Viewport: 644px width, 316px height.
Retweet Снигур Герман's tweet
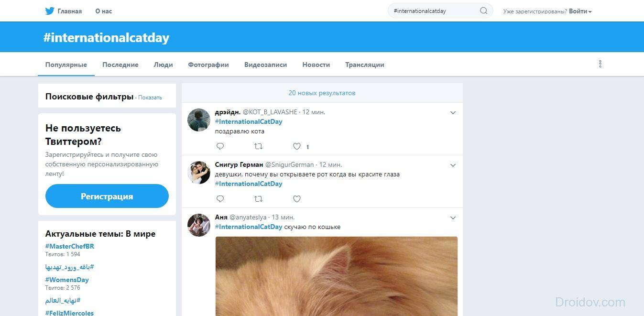(x=258, y=199)
